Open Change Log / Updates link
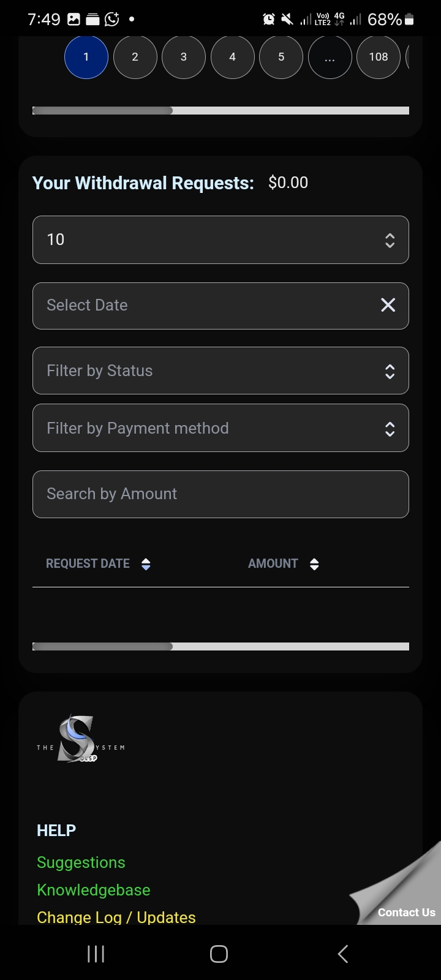Viewport: 441px width, 980px height. coord(116,917)
